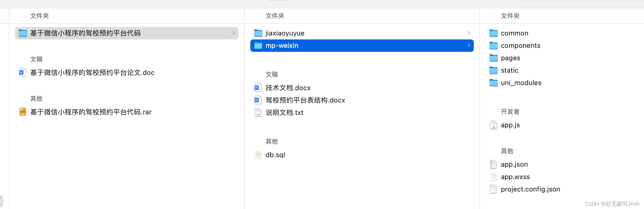Image resolution: width=644 pixels, height=209 pixels.
Task: Click the 文件夹 header in the right column
Action: click(510, 16)
